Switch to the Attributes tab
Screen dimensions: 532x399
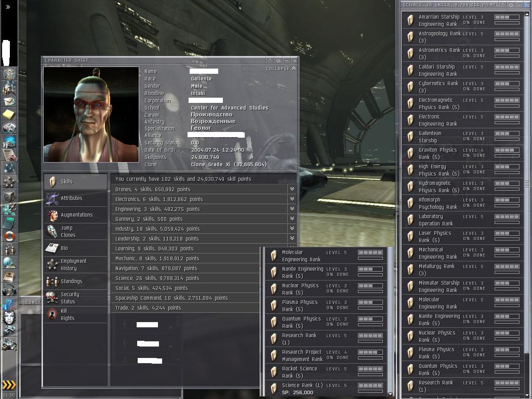point(75,198)
